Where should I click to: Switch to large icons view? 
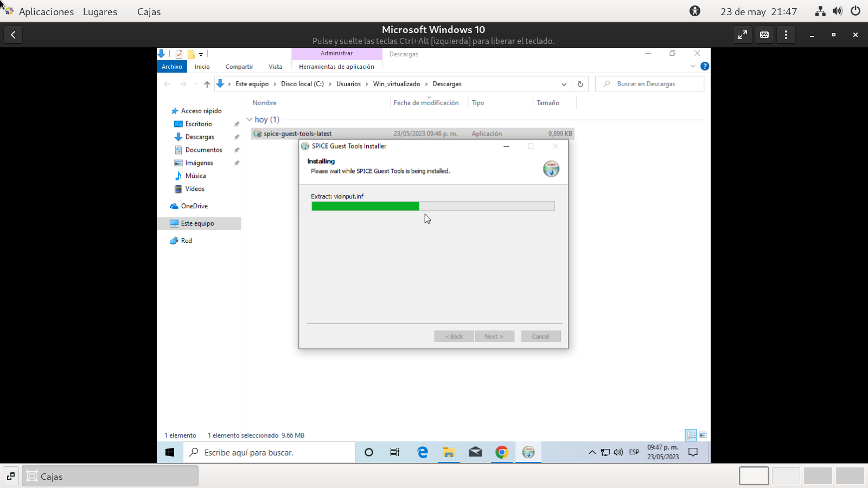[x=703, y=435]
